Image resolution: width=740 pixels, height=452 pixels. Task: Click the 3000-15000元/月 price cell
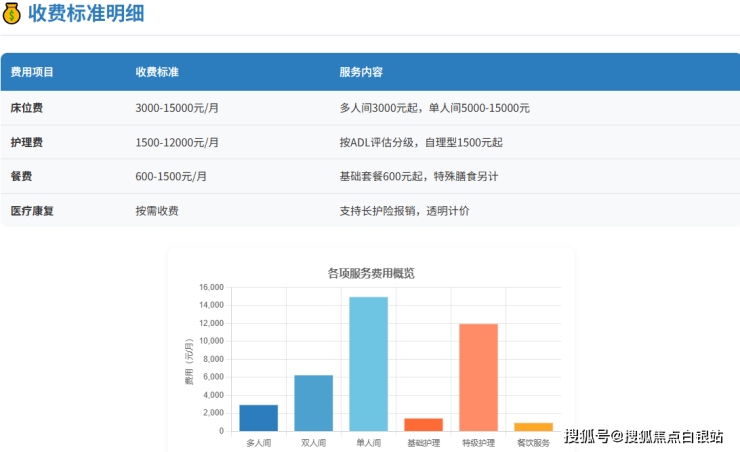coord(177,108)
